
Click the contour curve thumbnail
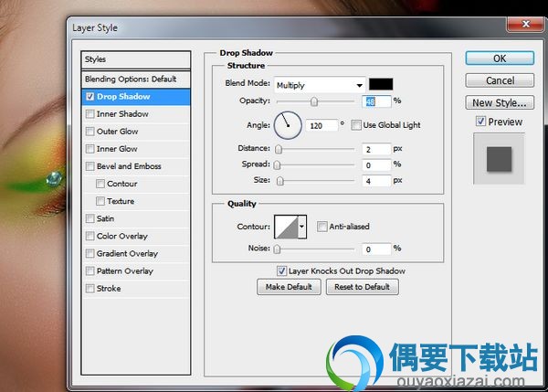[286, 227]
